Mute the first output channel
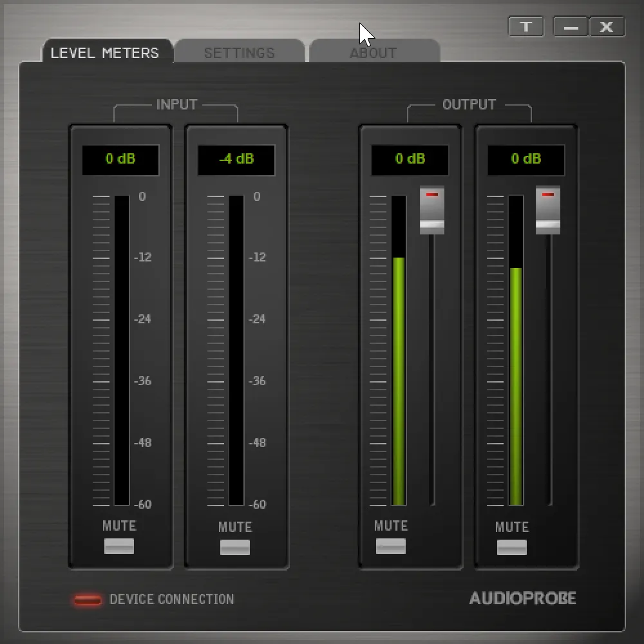 (x=391, y=546)
